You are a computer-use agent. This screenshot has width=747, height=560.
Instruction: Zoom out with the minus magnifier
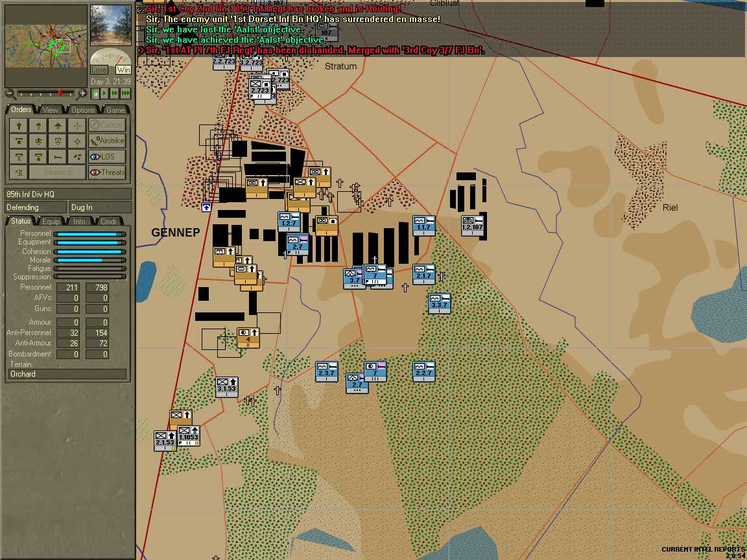(10, 93)
